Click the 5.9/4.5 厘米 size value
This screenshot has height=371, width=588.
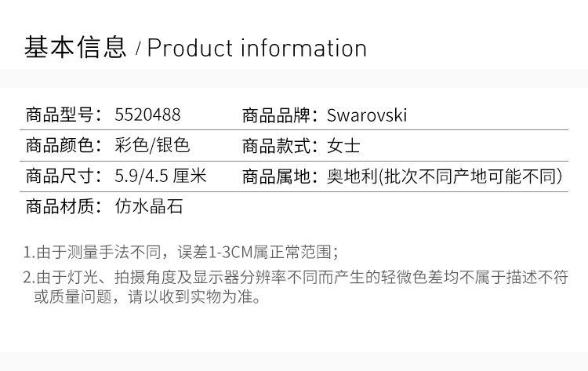pyautogui.click(x=161, y=176)
